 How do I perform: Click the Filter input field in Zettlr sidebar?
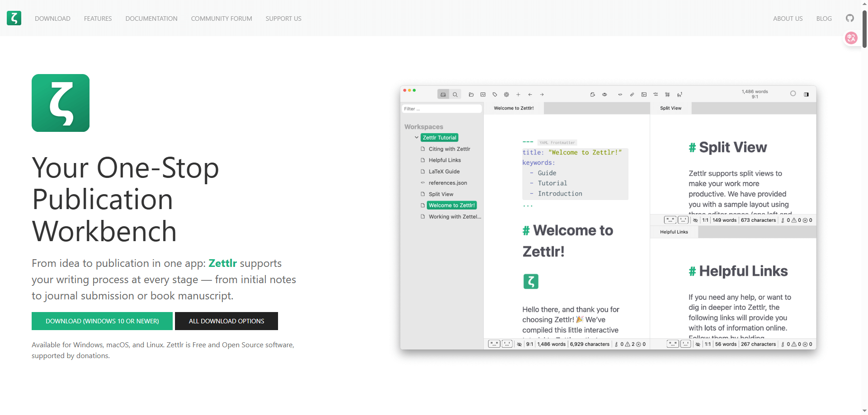[442, 109]
